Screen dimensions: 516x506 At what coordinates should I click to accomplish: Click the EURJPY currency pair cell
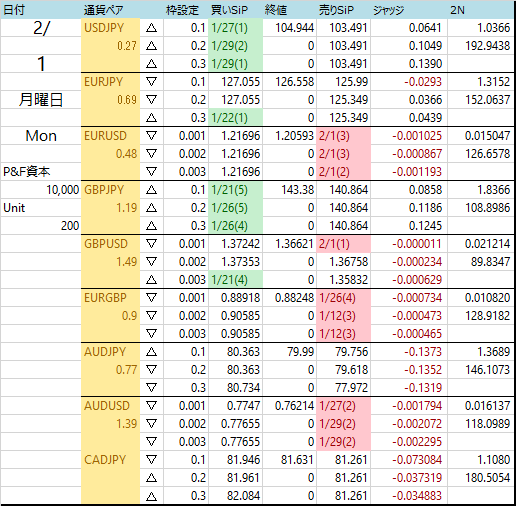tap(110, 82)
